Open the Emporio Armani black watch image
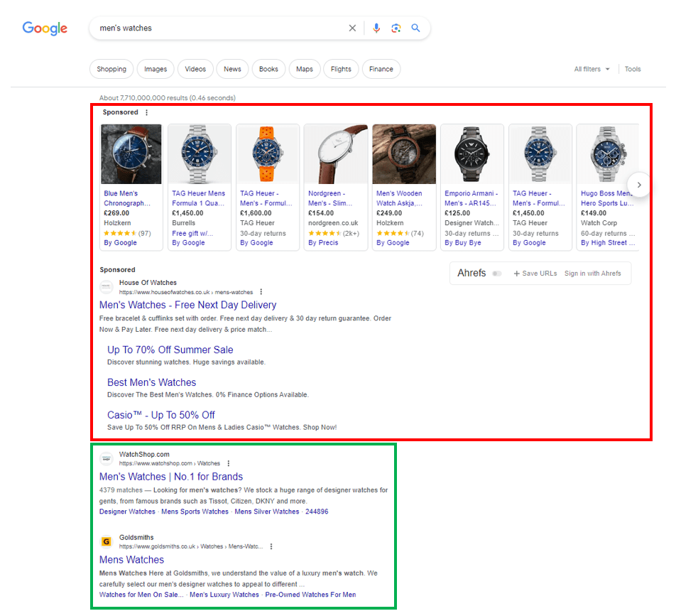Screen dimensions: 676x616 [472, 154]
